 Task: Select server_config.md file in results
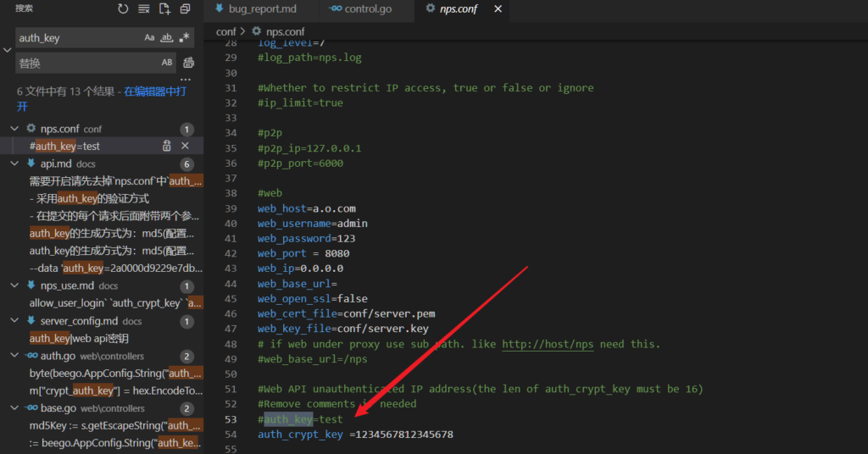tap(79, 321)
